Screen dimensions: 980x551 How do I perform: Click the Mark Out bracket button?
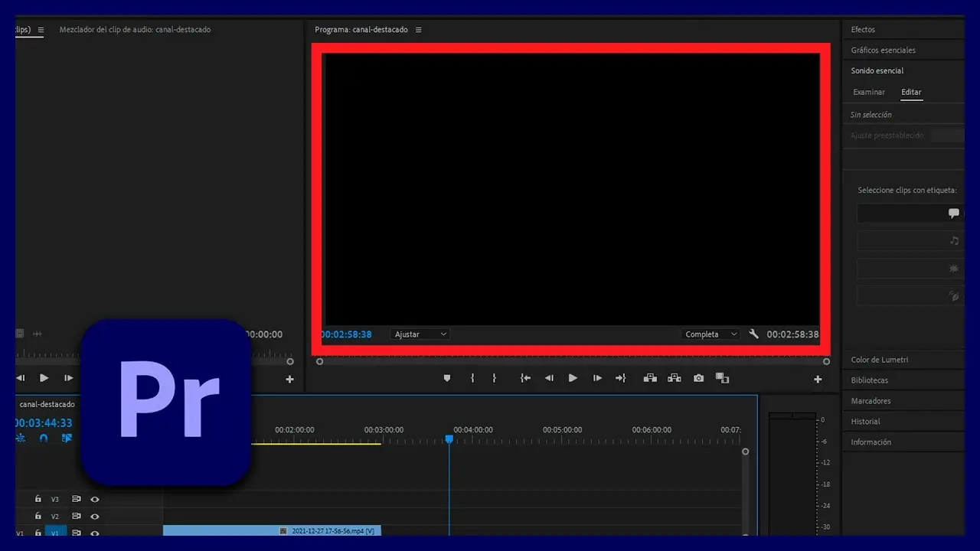pos(494,378)
